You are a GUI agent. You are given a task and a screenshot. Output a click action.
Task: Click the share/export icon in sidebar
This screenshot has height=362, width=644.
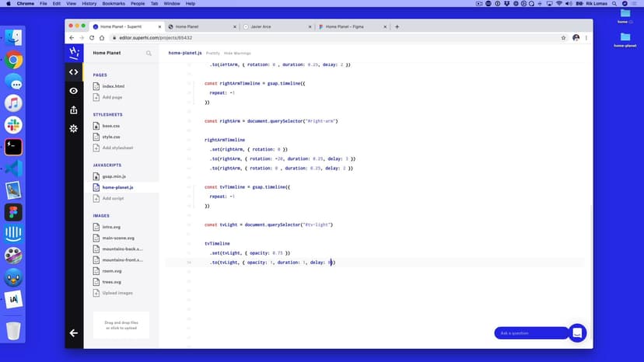point(73,110)
